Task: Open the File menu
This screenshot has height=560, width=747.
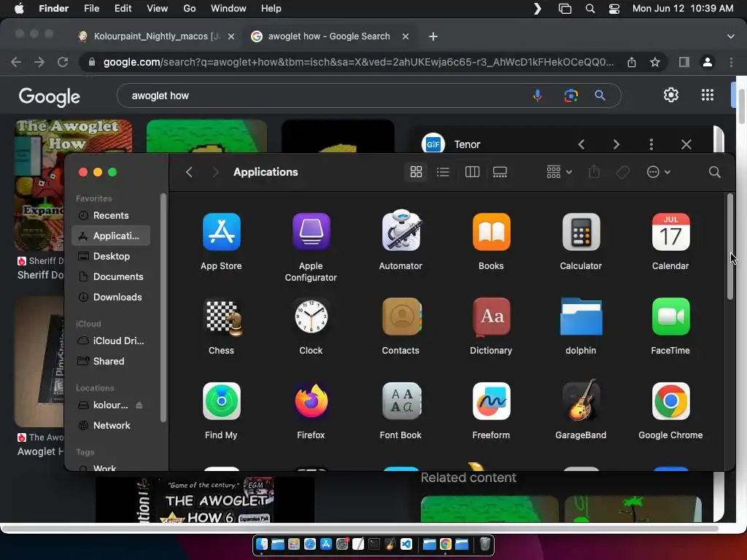Action: tap(91, 9)
